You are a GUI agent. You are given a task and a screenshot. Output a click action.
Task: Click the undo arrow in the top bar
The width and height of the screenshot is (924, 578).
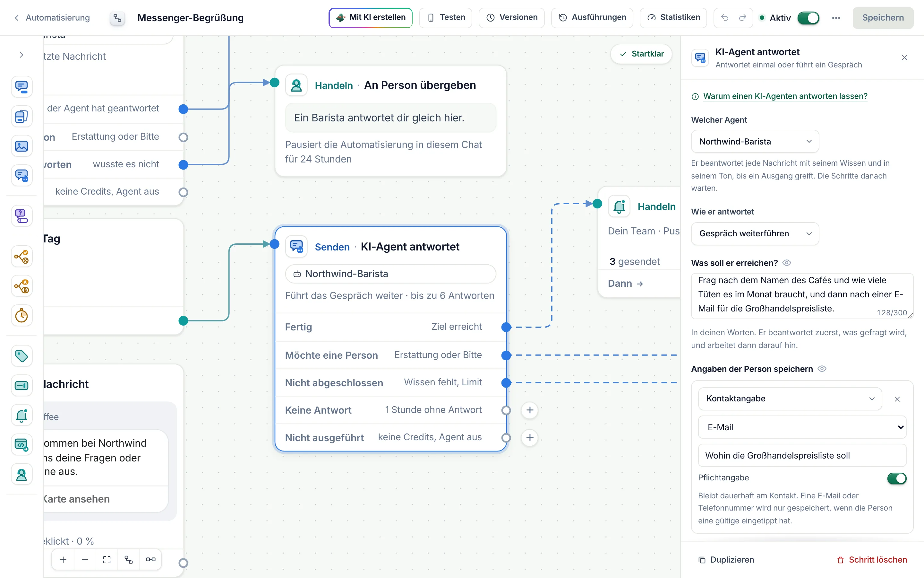725,18
